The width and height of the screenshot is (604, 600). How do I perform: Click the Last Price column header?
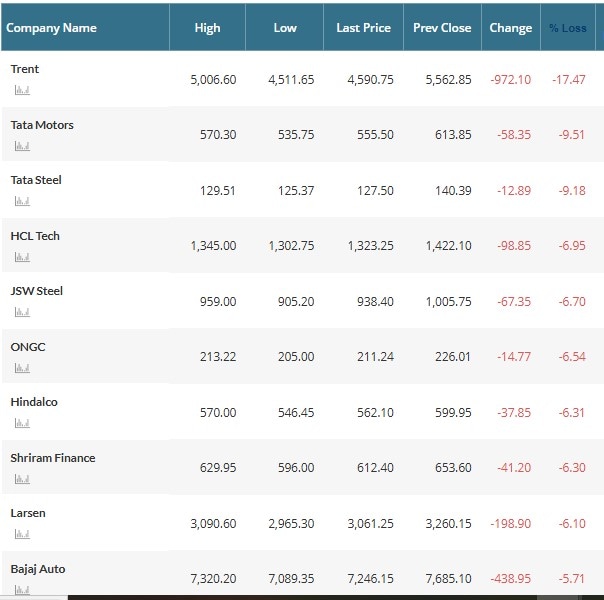coord(363,28)
